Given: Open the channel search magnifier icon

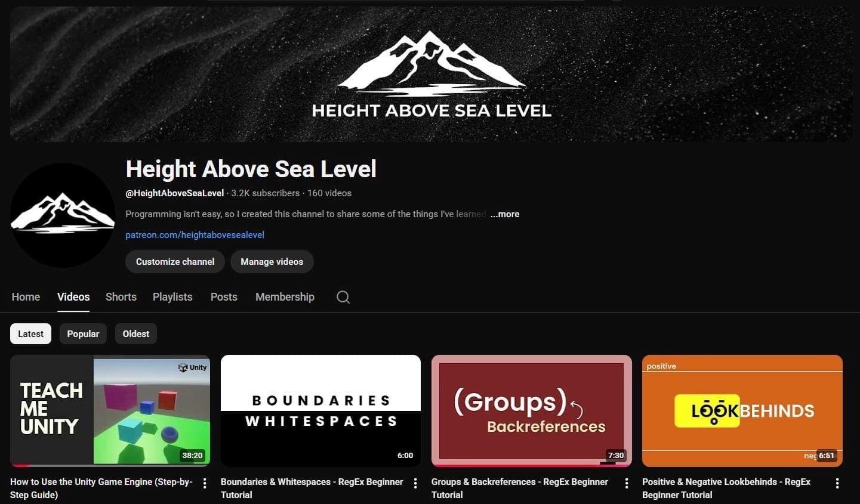Looking at the screenshot, I should pyautogui.click(x=343, y=297).
